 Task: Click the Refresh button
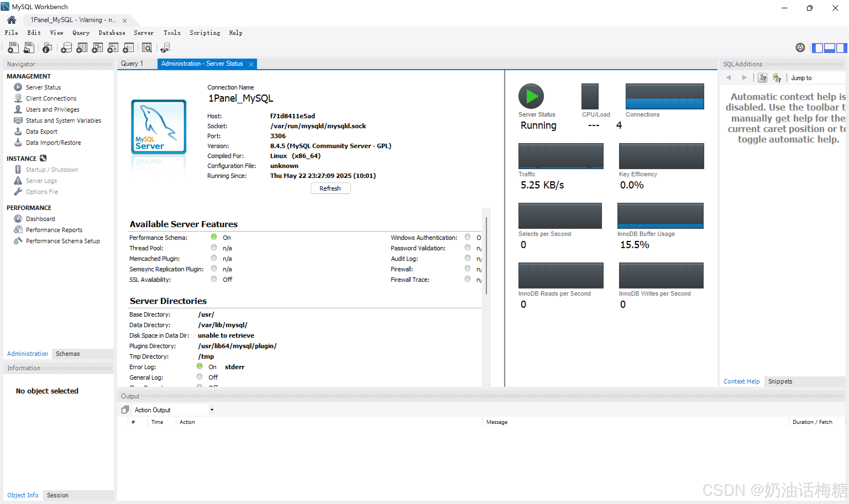coord(330,188)
